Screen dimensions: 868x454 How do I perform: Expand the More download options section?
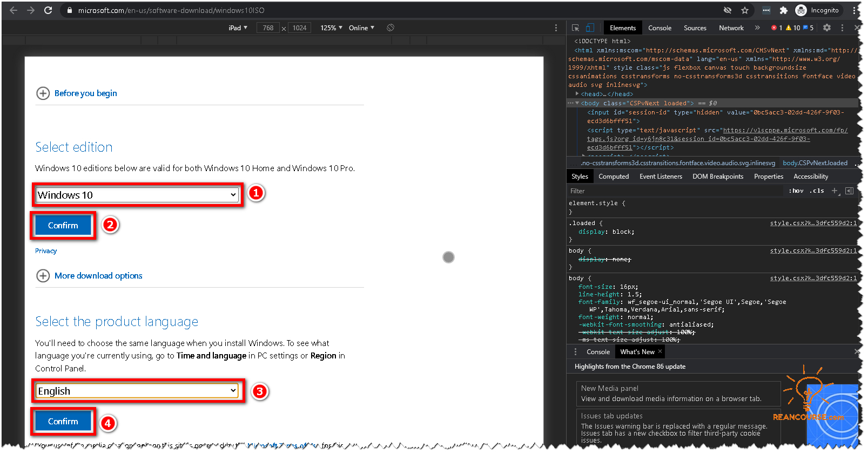click(x=89, y=276)
